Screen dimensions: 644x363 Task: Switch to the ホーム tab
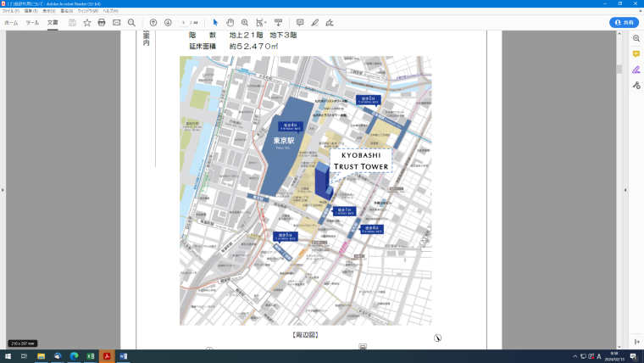(x=11, y=23)
